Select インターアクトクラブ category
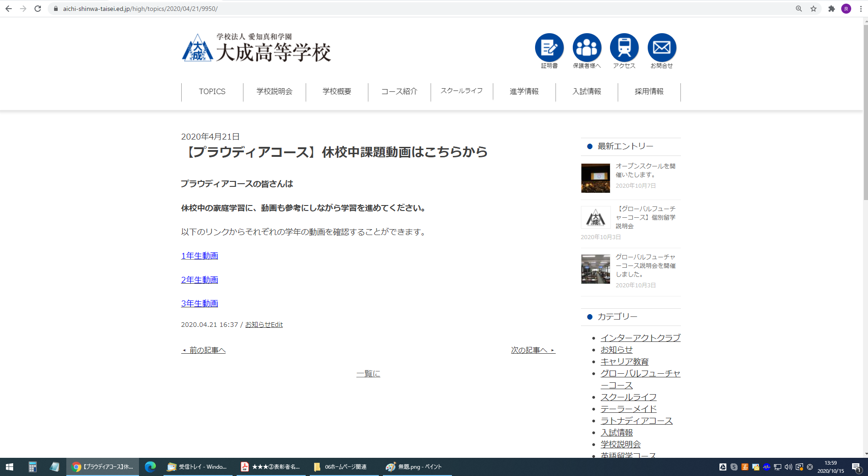Screen dimensions: 868x476 point(640,338)
